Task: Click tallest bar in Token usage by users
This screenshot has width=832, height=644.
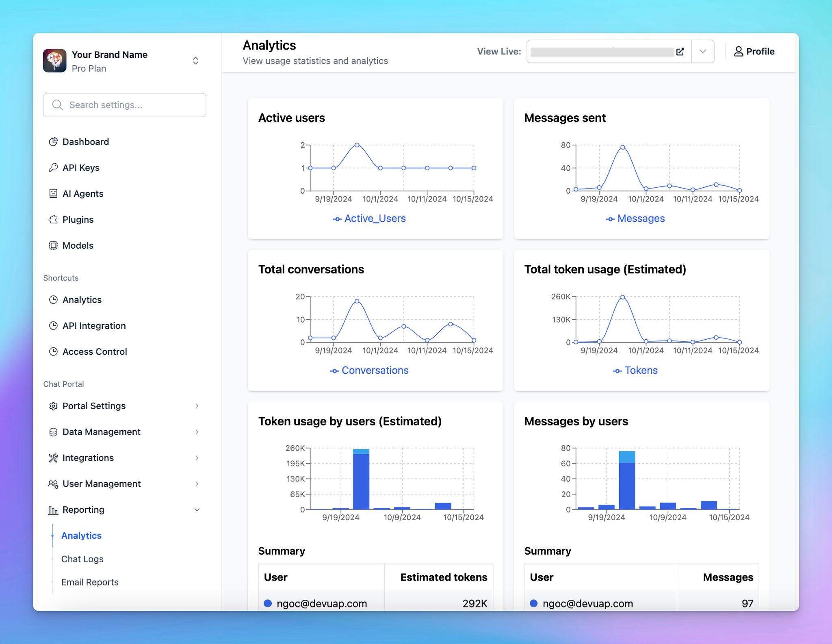Action: pos(361,479)
